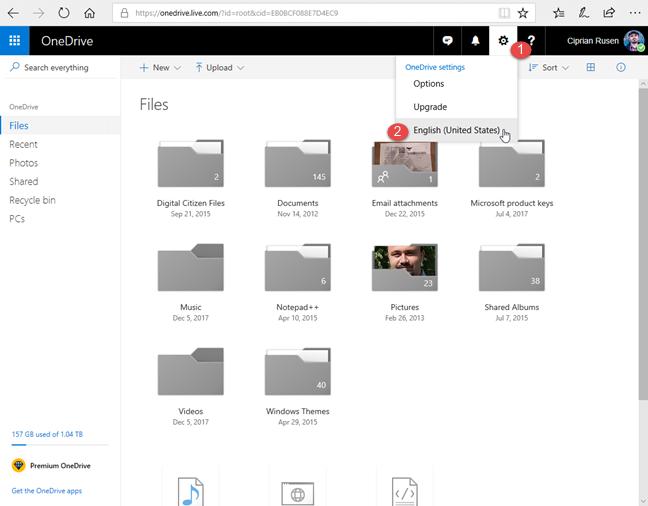Open the Music folder
This screenshot has height=506, width=648.
(x=191, y=267)
